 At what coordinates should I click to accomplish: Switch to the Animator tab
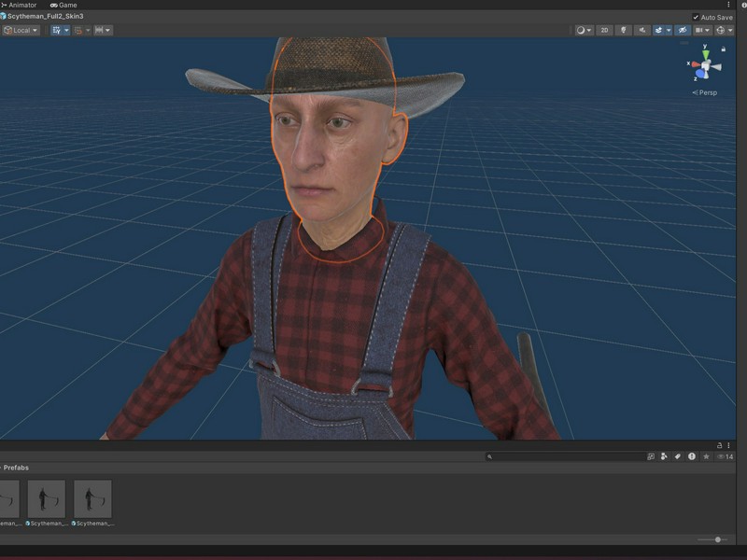[x=19, y=5]
